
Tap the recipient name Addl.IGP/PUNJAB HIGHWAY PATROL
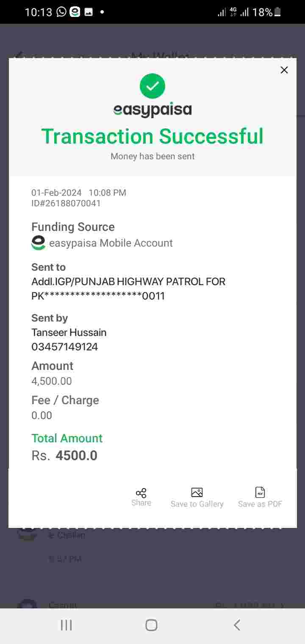(x=128, y=281)
